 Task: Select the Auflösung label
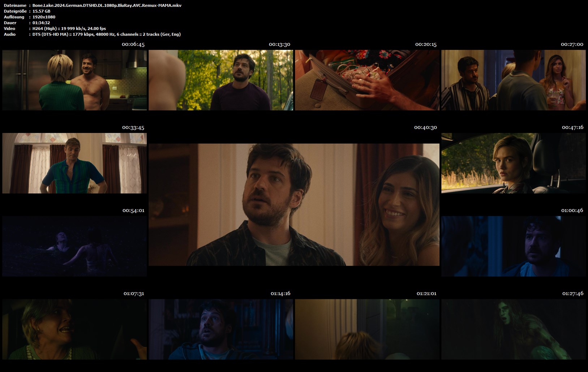[14, 17]
